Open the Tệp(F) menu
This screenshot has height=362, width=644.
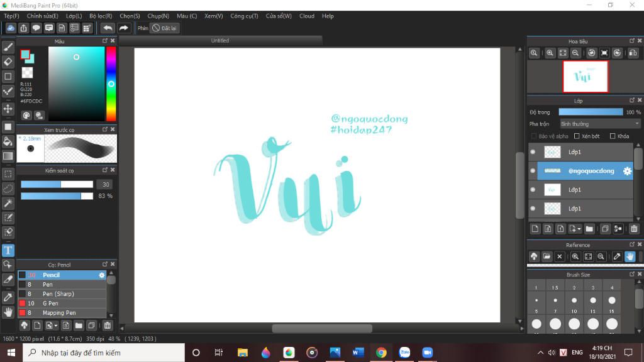[11, 16]
